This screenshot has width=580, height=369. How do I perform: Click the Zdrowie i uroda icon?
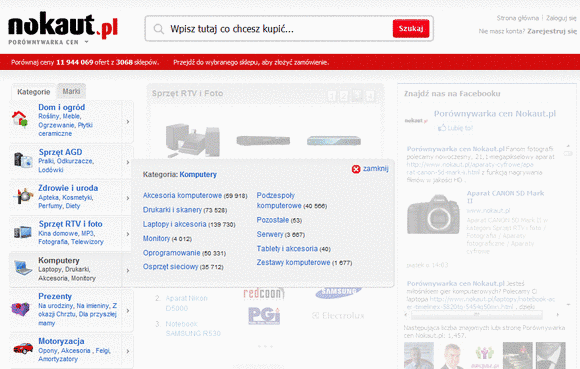[x=23, y=196]
